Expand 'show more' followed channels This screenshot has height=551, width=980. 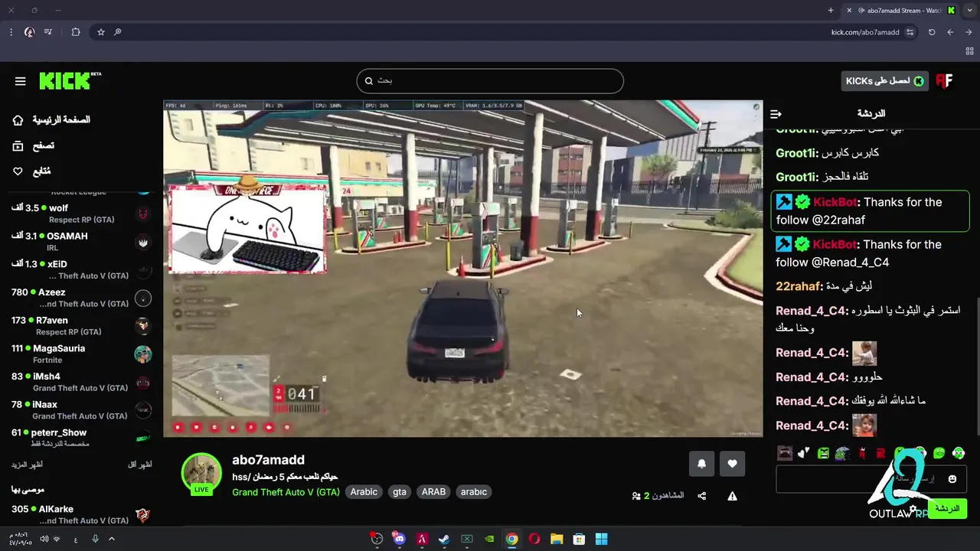(x=27, y=465)
